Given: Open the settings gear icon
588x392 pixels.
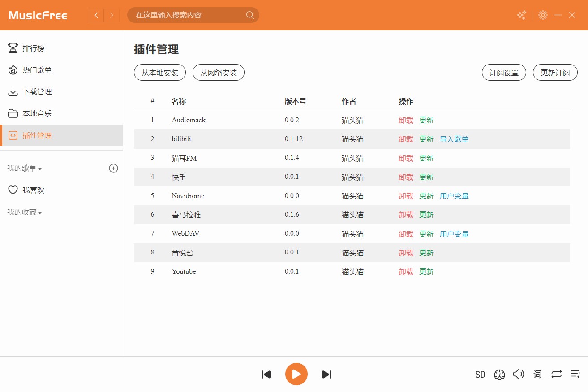Looking at the screenshot, I should pos(543,15).
